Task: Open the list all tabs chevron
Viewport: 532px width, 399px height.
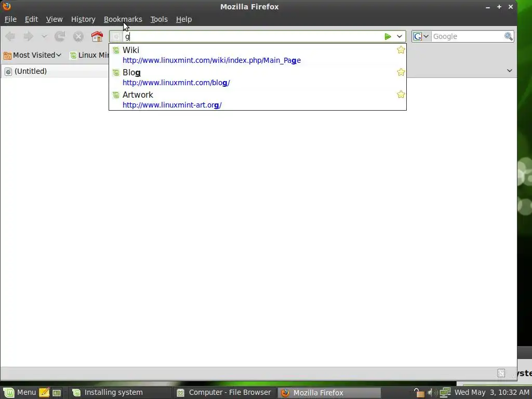Action: click(510, 71)
